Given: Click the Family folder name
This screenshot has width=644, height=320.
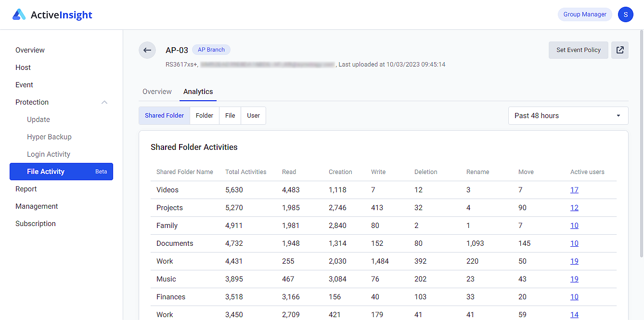Looking at the screenshot, I should coord(167,226).
